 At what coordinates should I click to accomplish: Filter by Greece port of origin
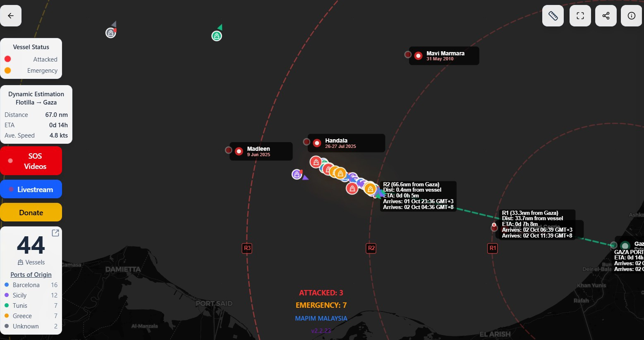pos(22,316)
